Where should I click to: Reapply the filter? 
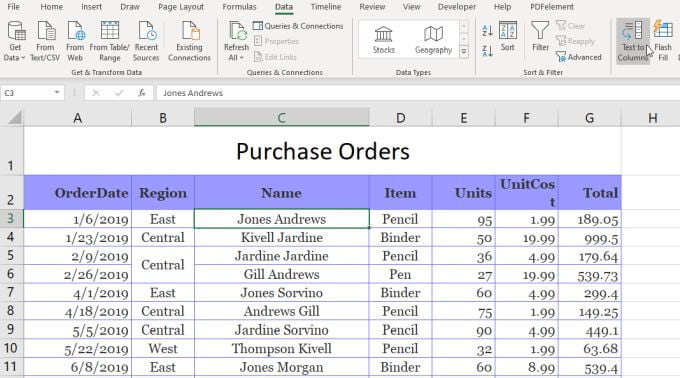point(575,41)
